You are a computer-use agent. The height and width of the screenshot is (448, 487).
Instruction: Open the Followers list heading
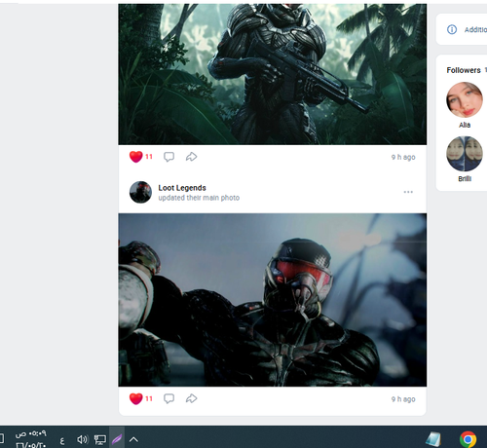coord(464,70)
